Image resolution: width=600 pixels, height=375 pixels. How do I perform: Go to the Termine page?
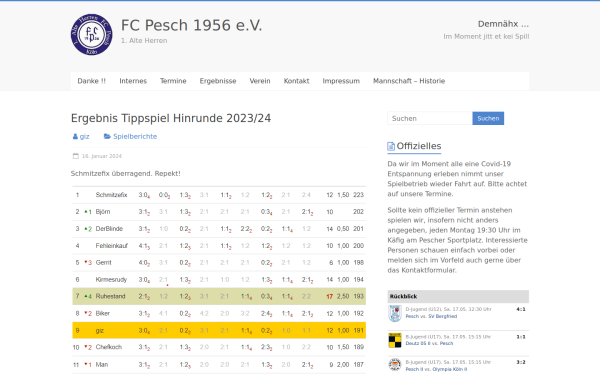click(173, 81)
